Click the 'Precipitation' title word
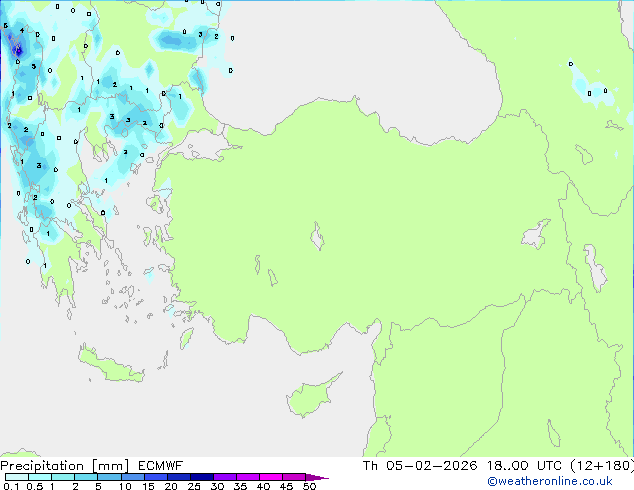634x490 pixels. click(42, 466)
